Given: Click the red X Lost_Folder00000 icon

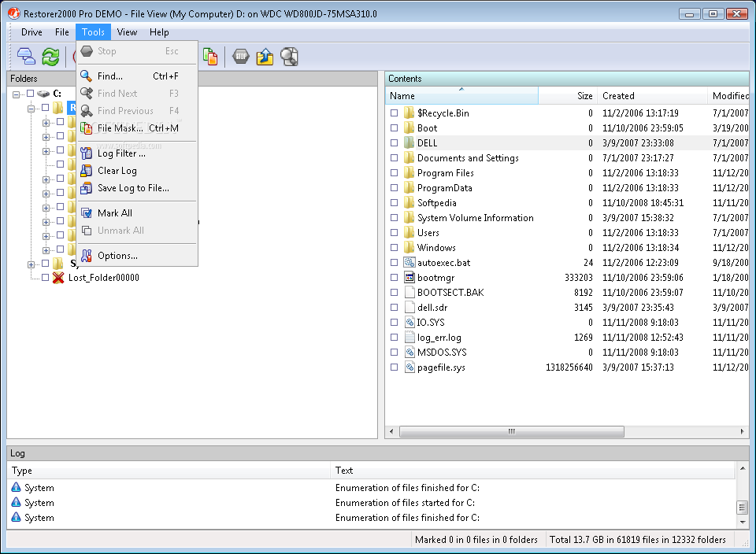Looking at the screenshot, I should [58, 278].
